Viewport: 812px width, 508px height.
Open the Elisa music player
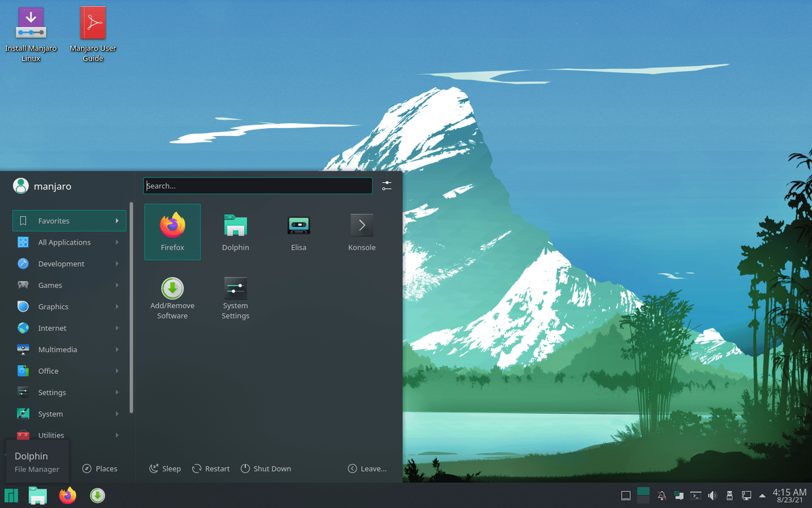(x=298, y=230)
